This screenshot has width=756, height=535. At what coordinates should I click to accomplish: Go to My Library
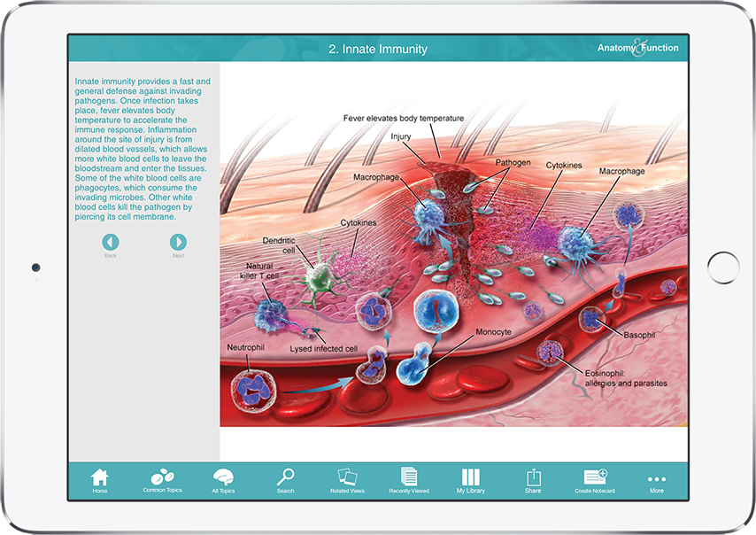pos(470,478)
